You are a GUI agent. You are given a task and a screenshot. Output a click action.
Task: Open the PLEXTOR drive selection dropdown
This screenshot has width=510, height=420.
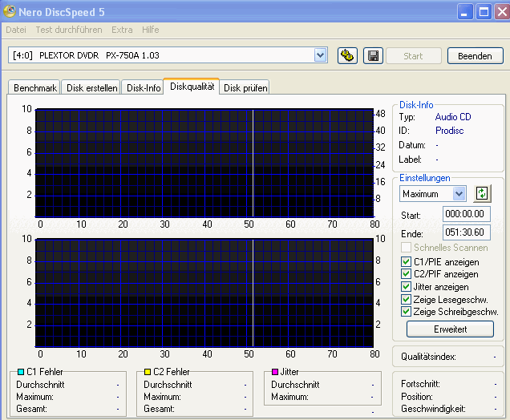point(321,55)
